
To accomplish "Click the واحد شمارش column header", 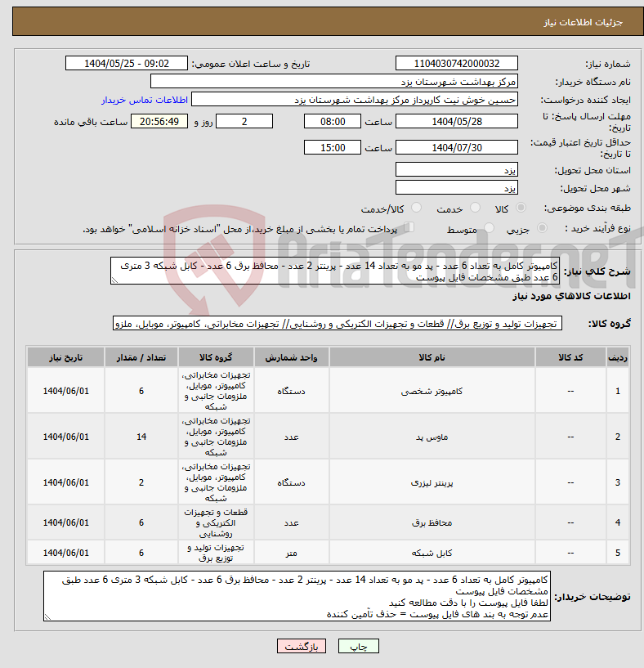I will pos(291,357).
